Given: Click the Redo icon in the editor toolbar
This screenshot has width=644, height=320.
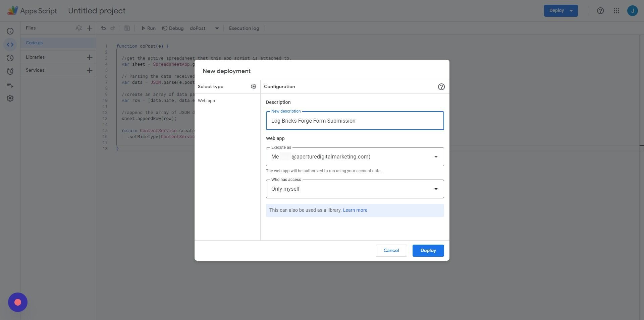Looking at the screenshot, I should (x=113, y=28).
